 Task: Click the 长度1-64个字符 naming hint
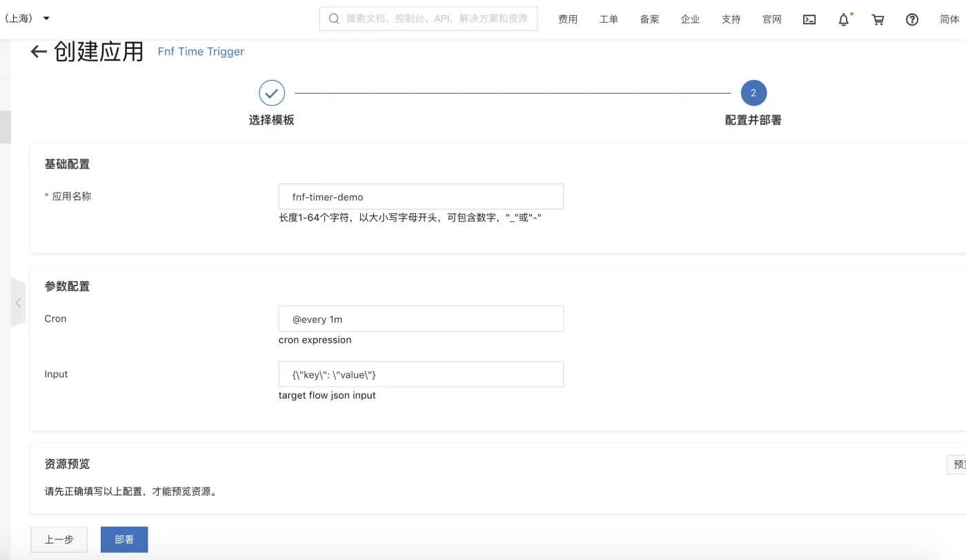pyautogui.click(x=410, y=218)
